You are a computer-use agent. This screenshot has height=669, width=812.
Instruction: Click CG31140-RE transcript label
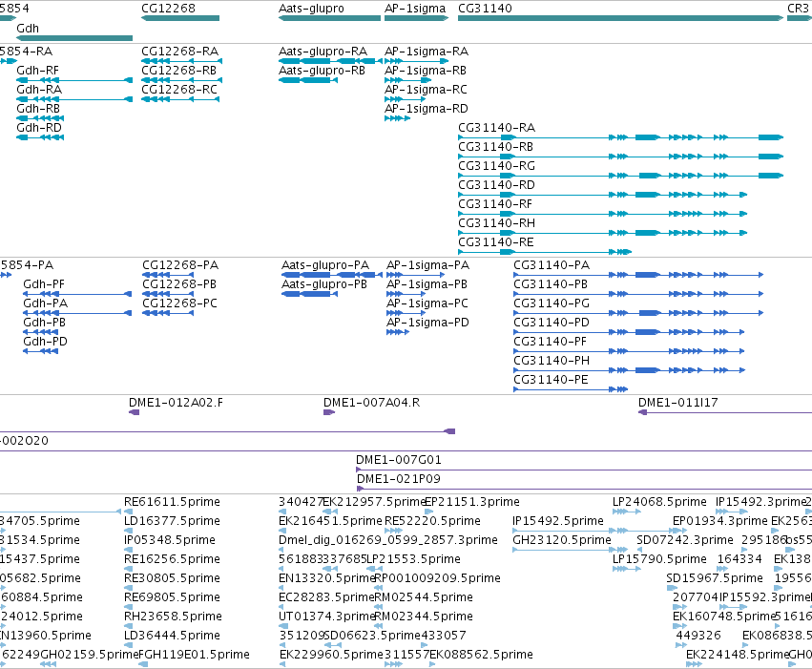tap(495, 242)
